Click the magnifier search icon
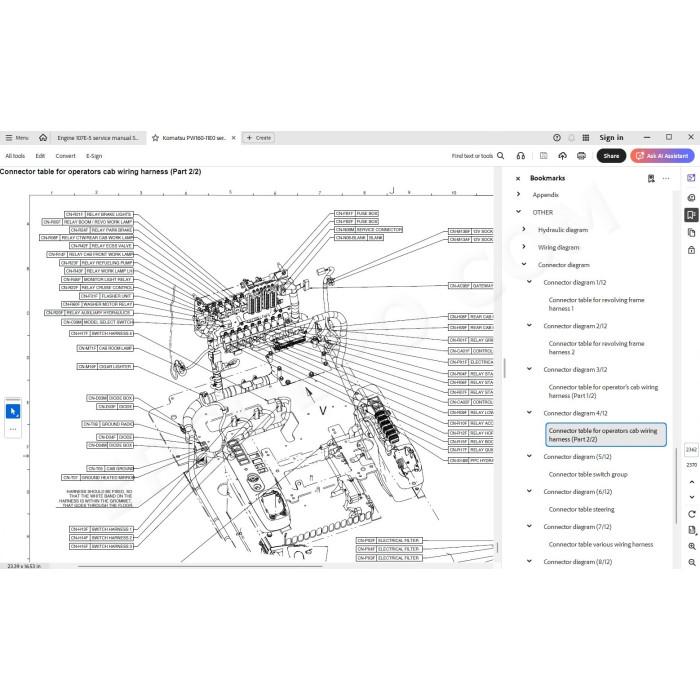This screenshot has width=700, height=700. (500, 155)
